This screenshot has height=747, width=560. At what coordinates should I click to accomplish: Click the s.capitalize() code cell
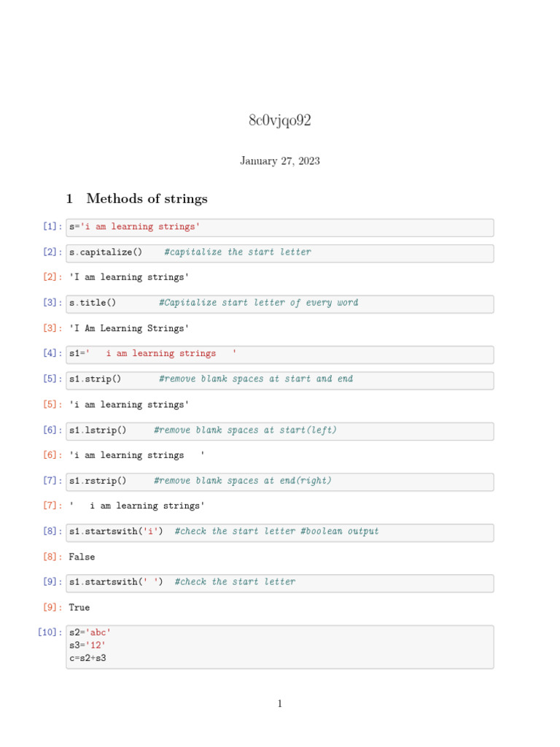pyautogui.click(x=279, y=253)
